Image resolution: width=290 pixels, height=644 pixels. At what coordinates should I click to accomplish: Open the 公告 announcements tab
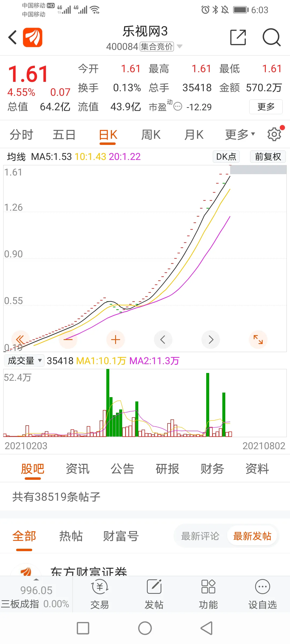coord(122,469)
